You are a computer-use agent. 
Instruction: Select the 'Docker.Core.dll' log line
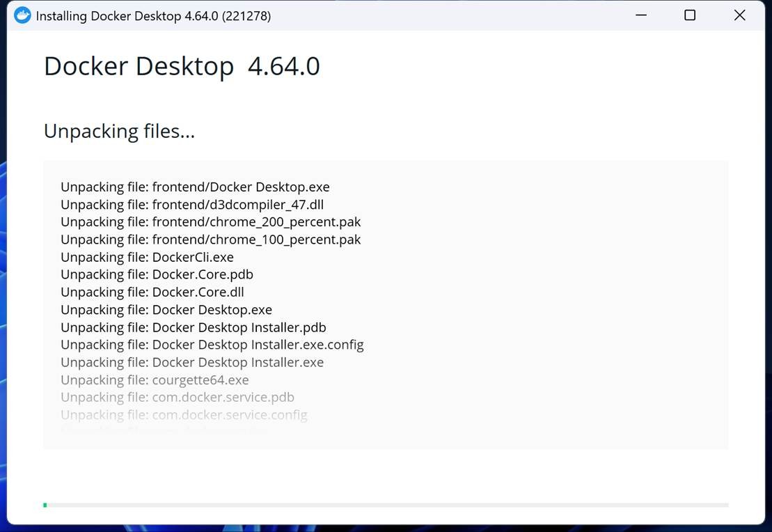point(152,292)
